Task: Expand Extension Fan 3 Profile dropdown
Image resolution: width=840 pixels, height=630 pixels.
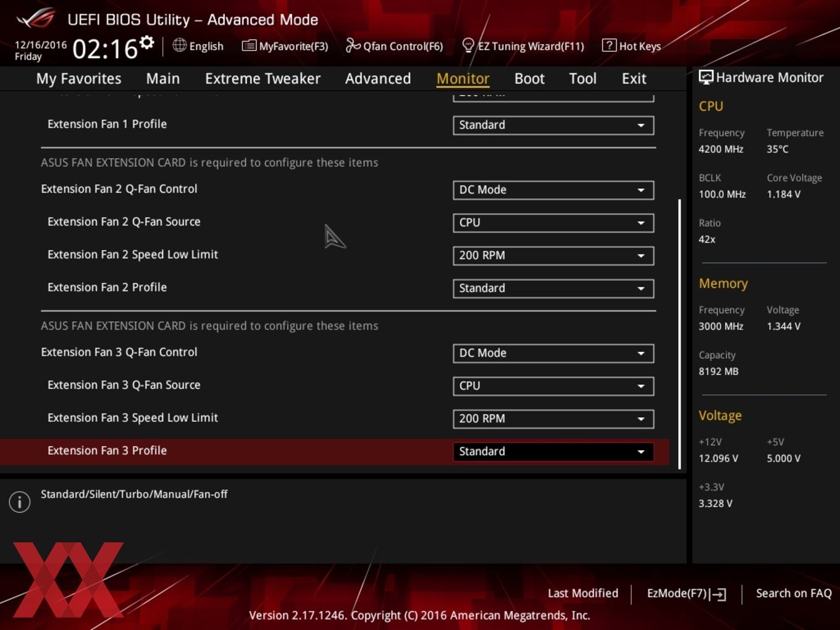Action: click(553, 451)
